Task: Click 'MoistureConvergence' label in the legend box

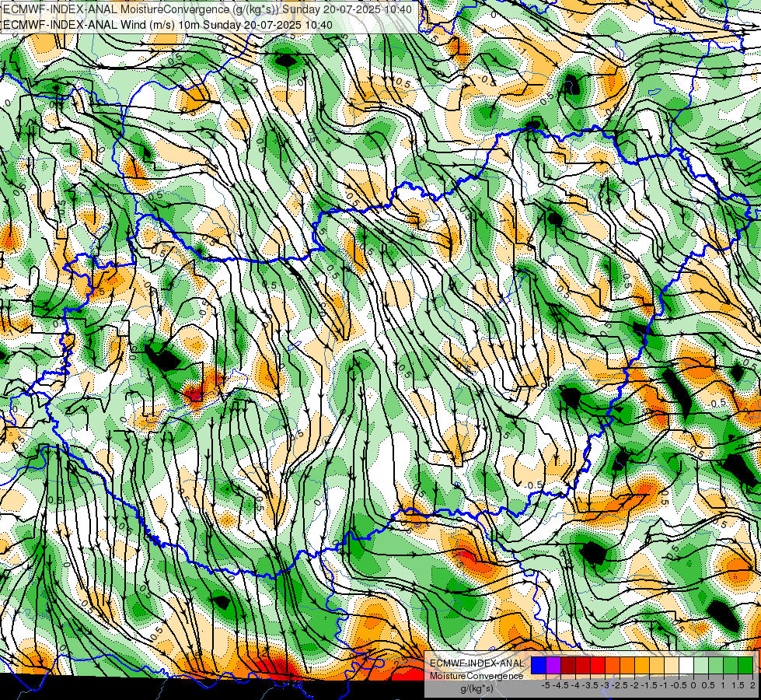Action: [476, 676]
